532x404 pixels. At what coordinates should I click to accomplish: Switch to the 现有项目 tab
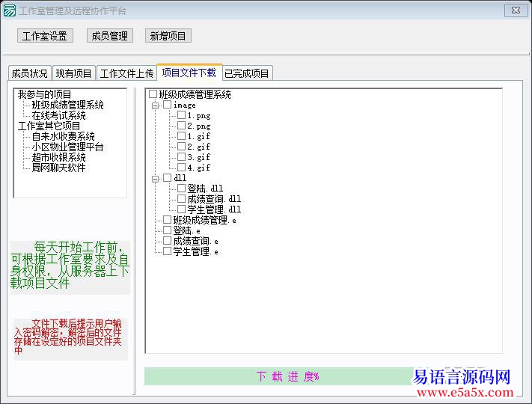(x=73, y=73)
